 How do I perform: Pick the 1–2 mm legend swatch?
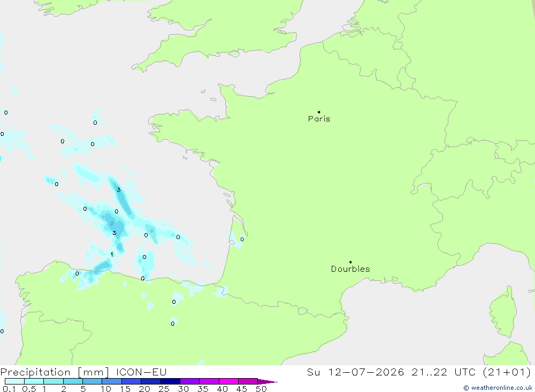[53, 381]
